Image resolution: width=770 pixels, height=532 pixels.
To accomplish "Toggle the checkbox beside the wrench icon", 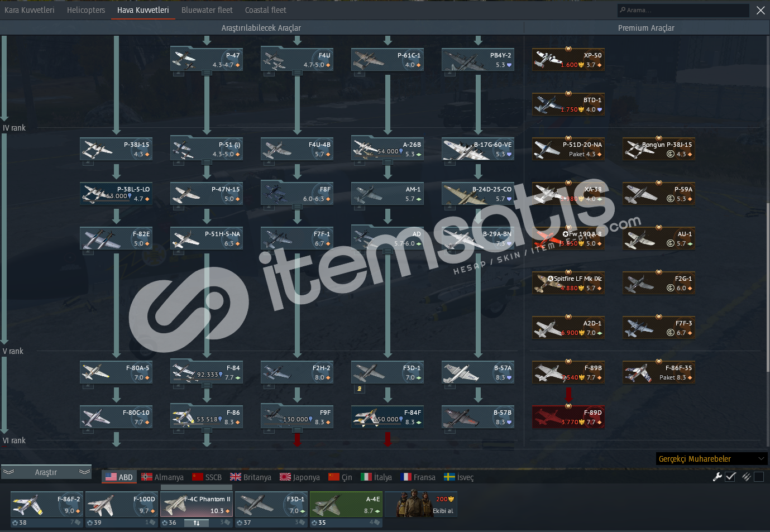I will [x=730, y=477].
